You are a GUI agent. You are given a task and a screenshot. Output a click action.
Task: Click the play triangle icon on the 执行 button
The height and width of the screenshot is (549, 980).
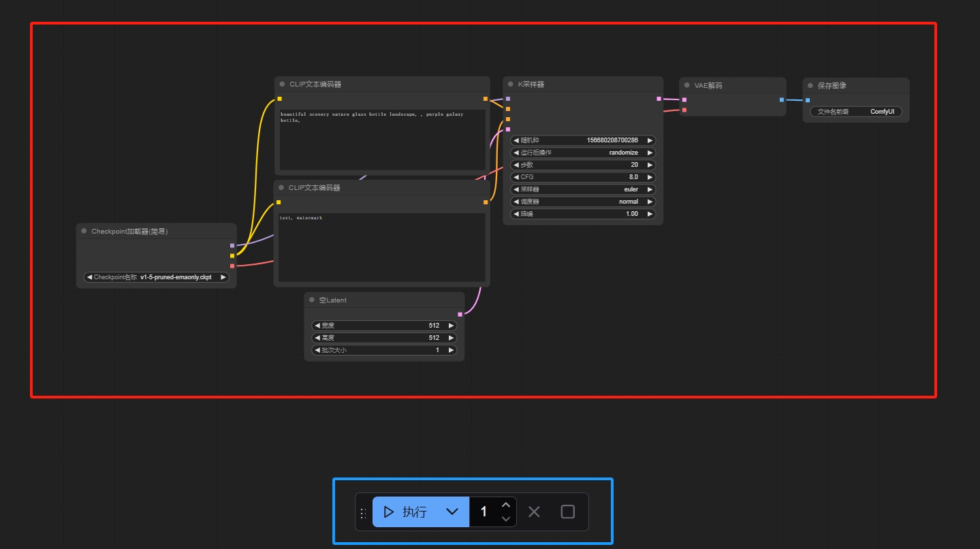tap(389, 512)
